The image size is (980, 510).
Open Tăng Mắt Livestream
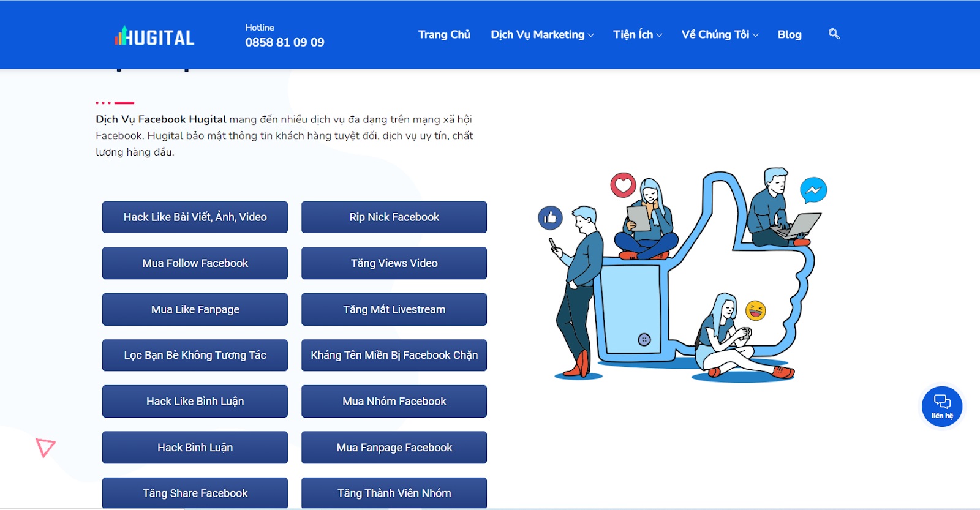coord(394,309)
